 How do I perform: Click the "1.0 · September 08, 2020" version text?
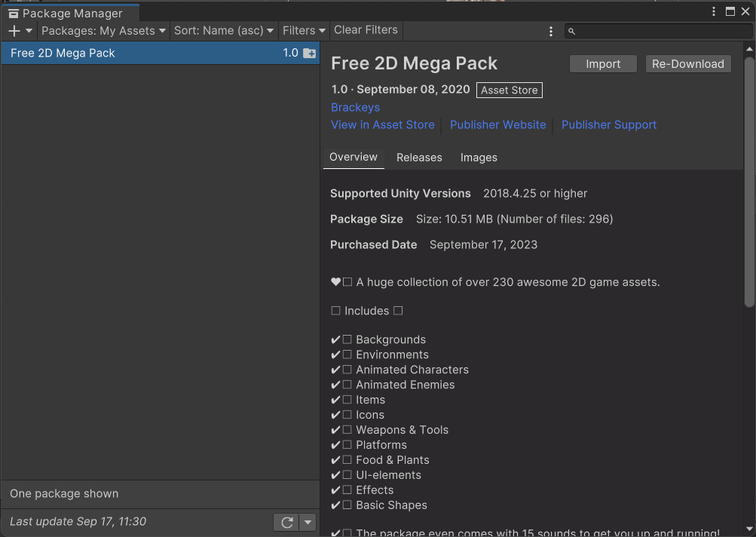tap(400, 90)
